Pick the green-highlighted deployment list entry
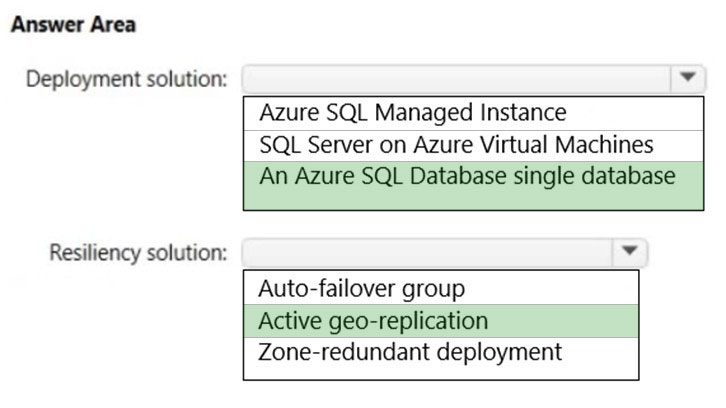 473,185
